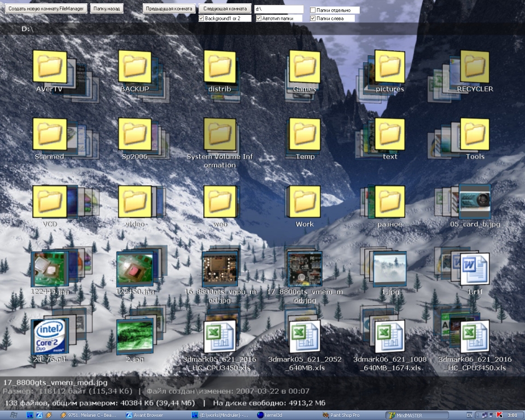Switch to Avant Browser taskbar item
The width and height of the screenshot is (525, 420).
click(x=144, y=415)
